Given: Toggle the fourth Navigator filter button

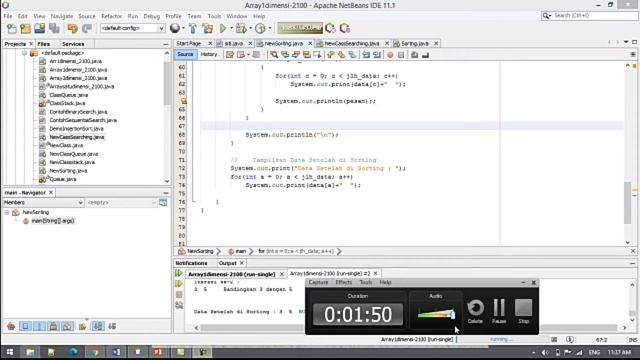Looking at the screenshot, I should (x=67, y=326).
